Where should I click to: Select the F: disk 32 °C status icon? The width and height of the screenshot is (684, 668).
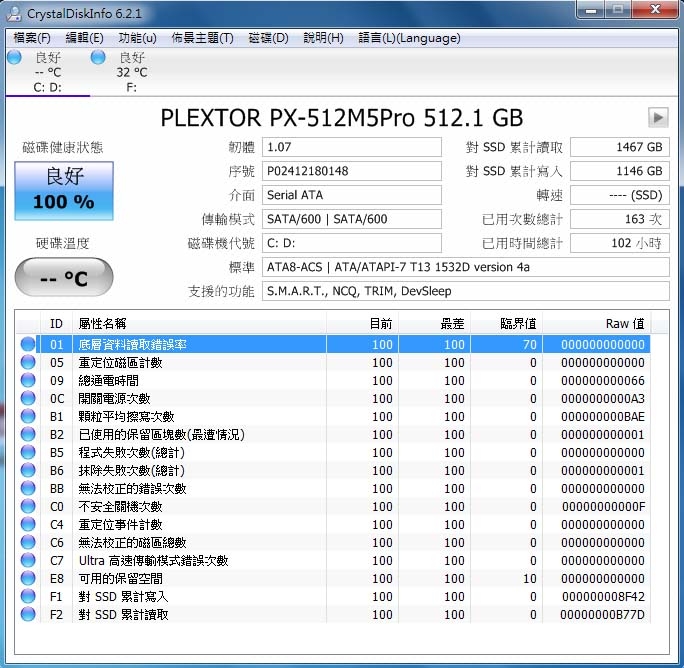98,57
